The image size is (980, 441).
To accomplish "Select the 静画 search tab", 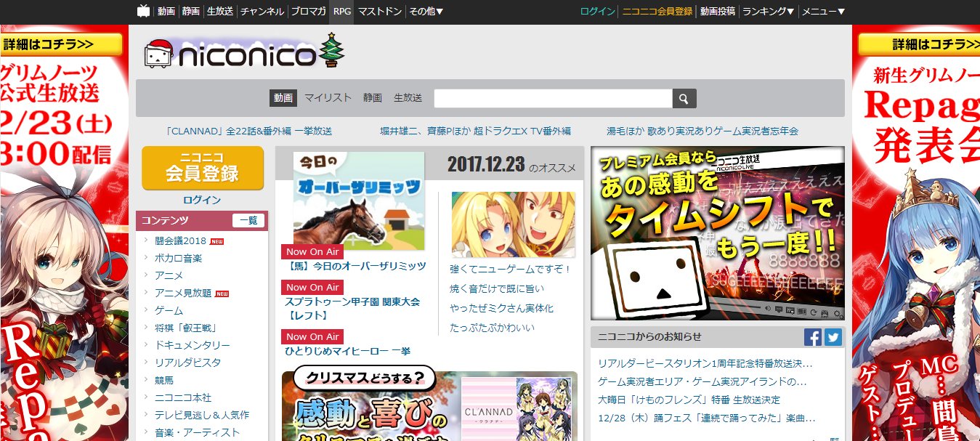I will [373, 97].
